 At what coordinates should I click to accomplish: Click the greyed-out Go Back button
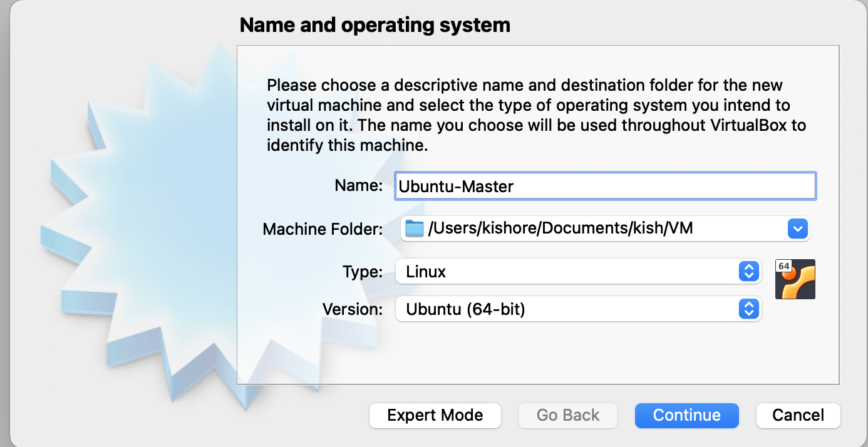point(568,416)
